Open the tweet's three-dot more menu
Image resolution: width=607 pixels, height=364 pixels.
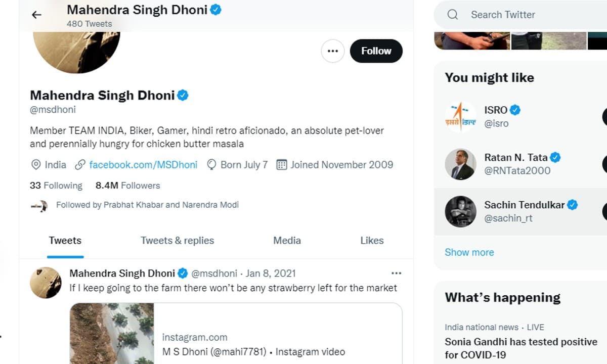click(x=396, y=274)
